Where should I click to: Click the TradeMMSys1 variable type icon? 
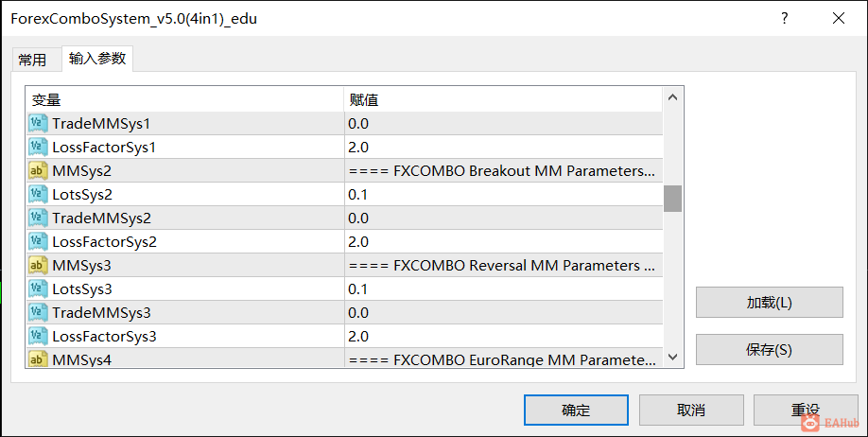[38, 123]
